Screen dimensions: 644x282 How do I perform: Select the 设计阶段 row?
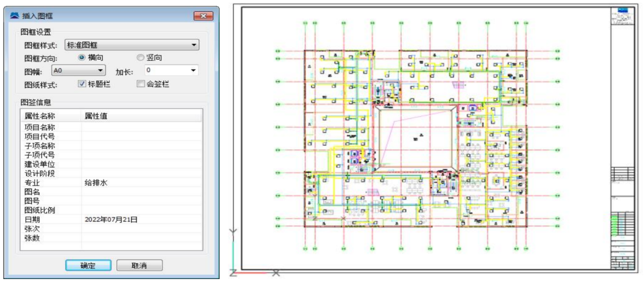[x=111, y=173]
